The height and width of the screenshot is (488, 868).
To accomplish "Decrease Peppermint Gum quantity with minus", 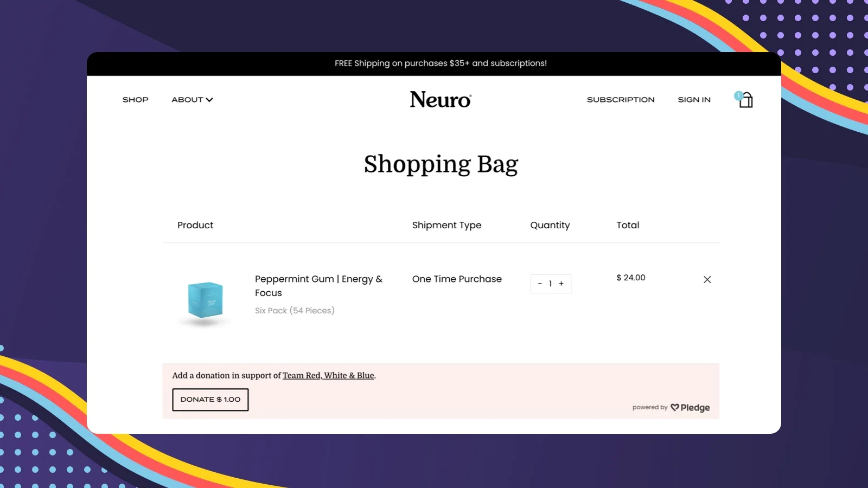I will pyautogui.click(x=540, y=284).
